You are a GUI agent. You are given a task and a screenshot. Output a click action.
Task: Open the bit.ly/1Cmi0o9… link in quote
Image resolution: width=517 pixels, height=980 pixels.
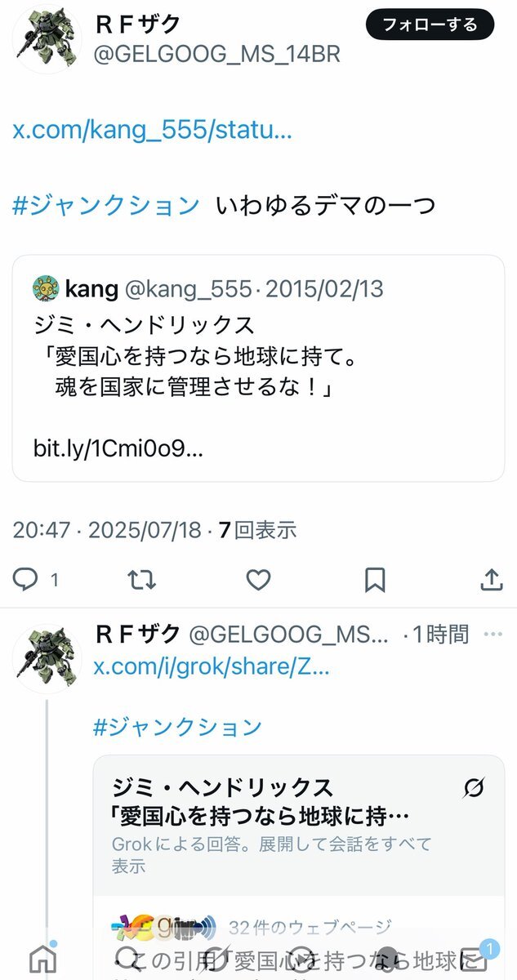point(118,448)
